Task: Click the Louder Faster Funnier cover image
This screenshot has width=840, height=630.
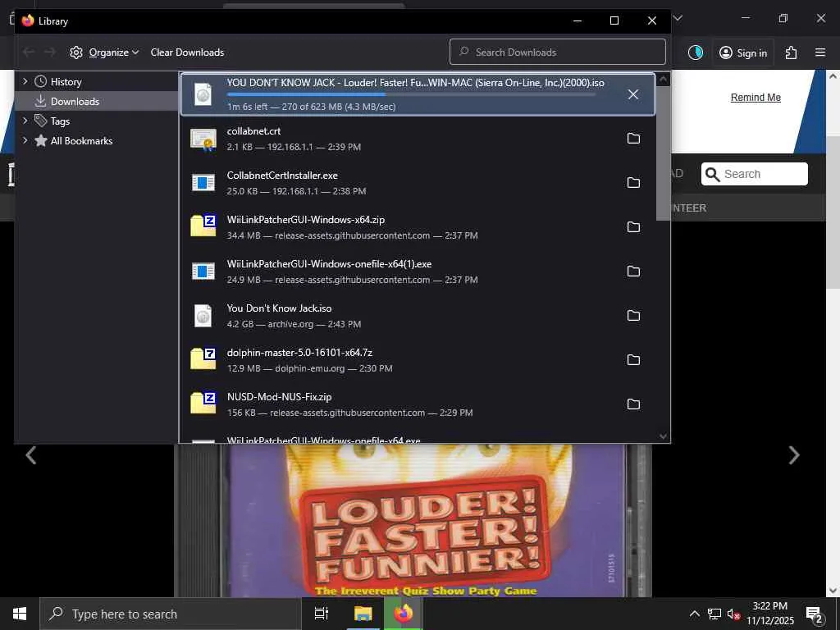Action: click(x=413, y=521)
